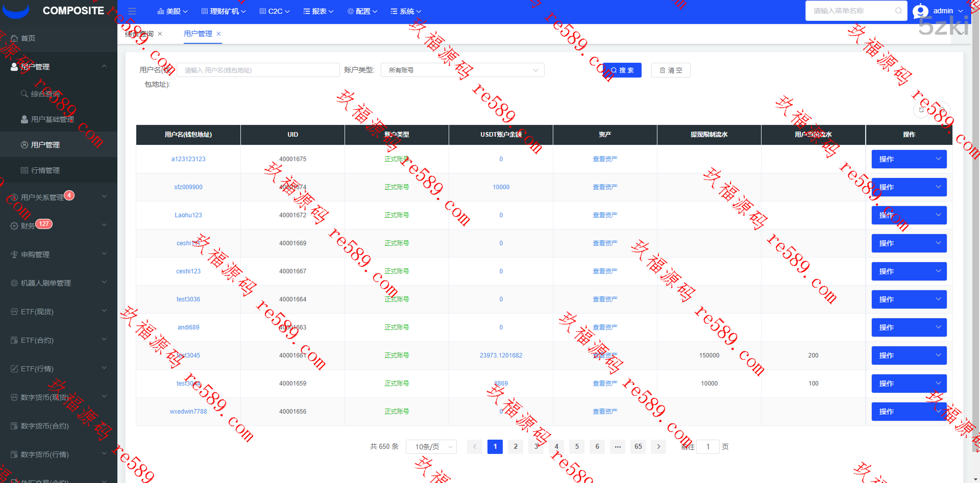Open 首页 from the sidebar

28,38
